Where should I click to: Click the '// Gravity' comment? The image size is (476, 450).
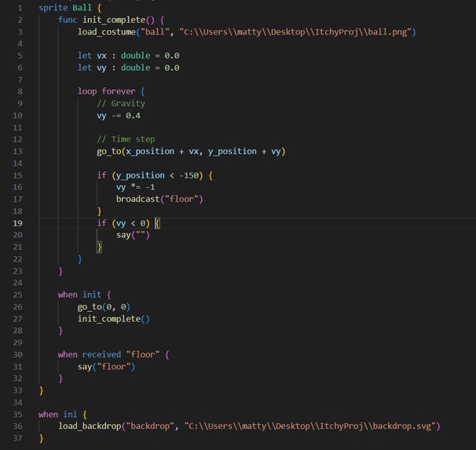pyautogui.click(x=121, y=104)
